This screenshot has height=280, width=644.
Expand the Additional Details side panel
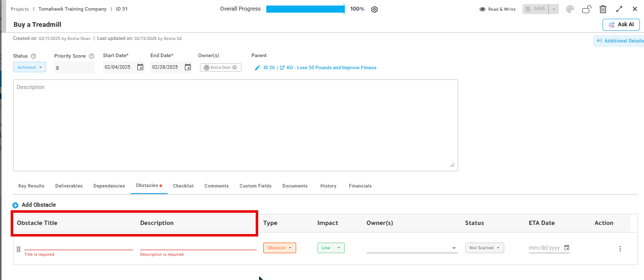tap(620, 41)
